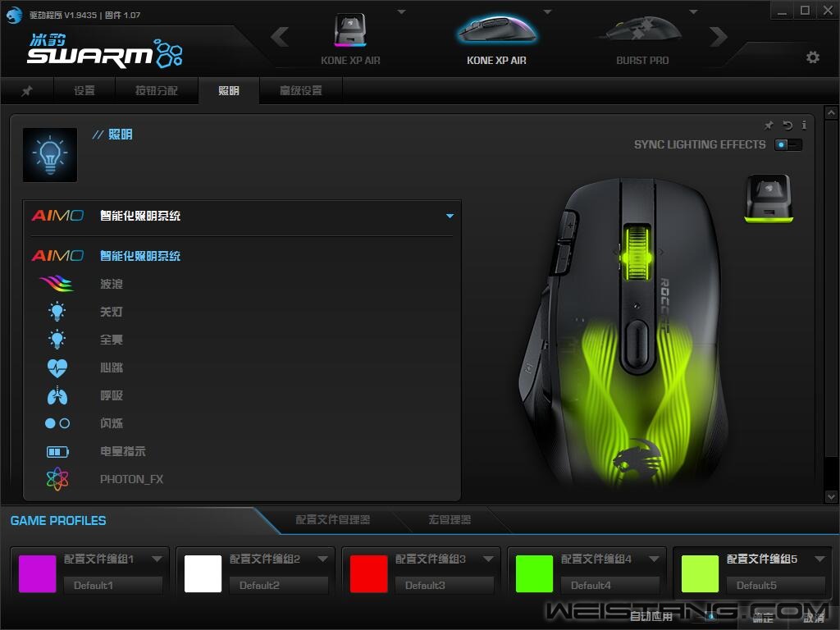Click the Default4 profile name field
This screenshot has width=840, height=630.
click(610, 586)
